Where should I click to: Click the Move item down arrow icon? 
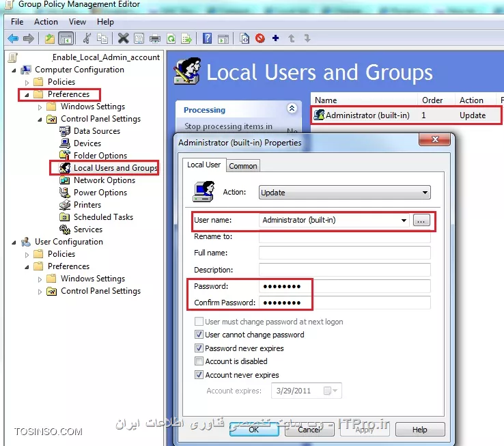pos(307,38)
